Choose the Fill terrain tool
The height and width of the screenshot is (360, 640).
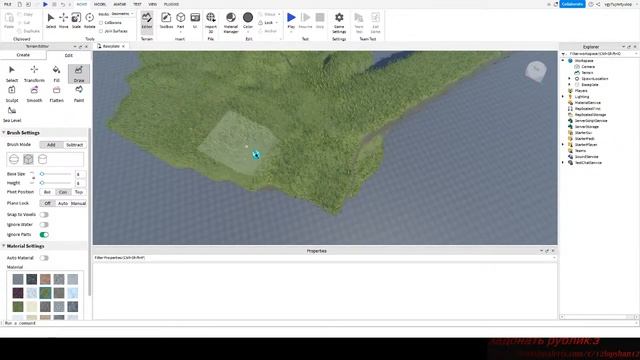56,73
